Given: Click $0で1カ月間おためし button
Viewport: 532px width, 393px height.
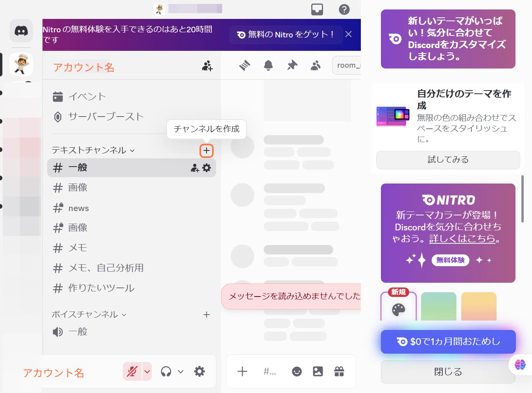Looking at the screenshot, I should [x=448, y=341].
